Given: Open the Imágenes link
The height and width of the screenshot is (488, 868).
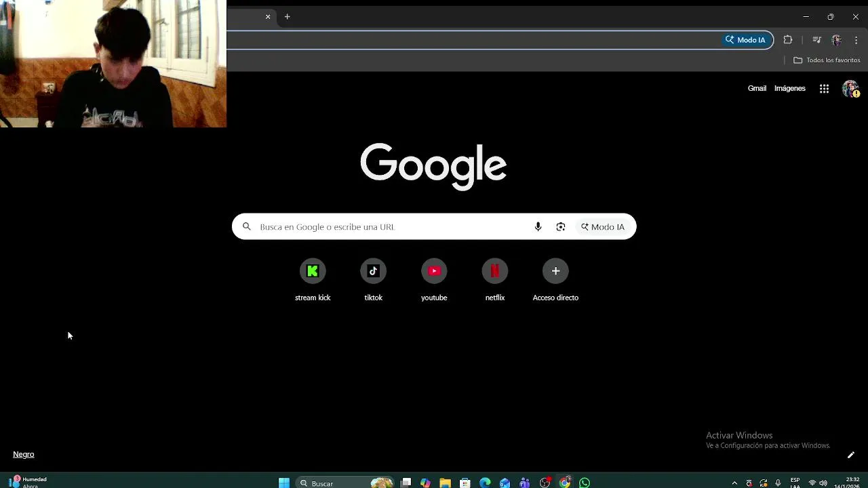Looking at the screenshot, I should coord(790,88).
